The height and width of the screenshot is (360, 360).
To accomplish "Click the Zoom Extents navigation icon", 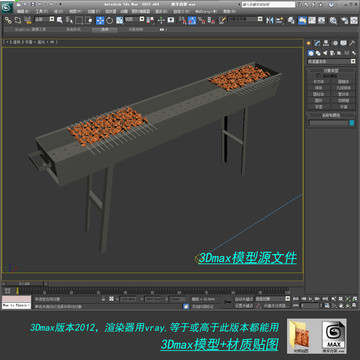I will 347,299.
